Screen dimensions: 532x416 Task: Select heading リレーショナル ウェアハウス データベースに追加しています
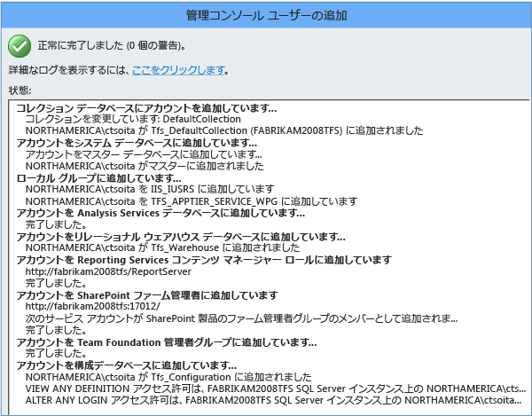pyautogui.click(x=181, y=237)
